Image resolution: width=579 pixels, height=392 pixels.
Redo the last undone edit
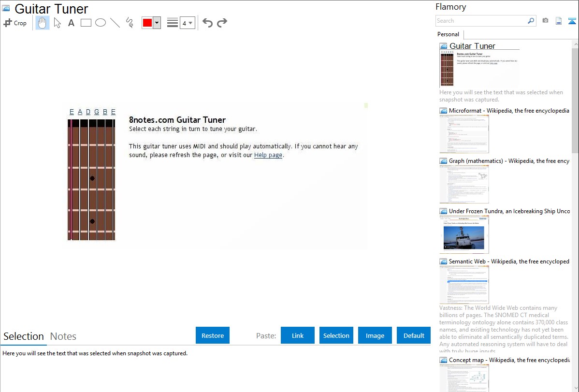pos(222,23)
